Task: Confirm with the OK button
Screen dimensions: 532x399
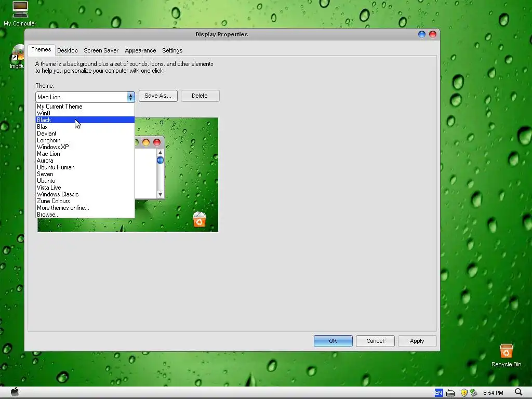Action: point(333,341)
